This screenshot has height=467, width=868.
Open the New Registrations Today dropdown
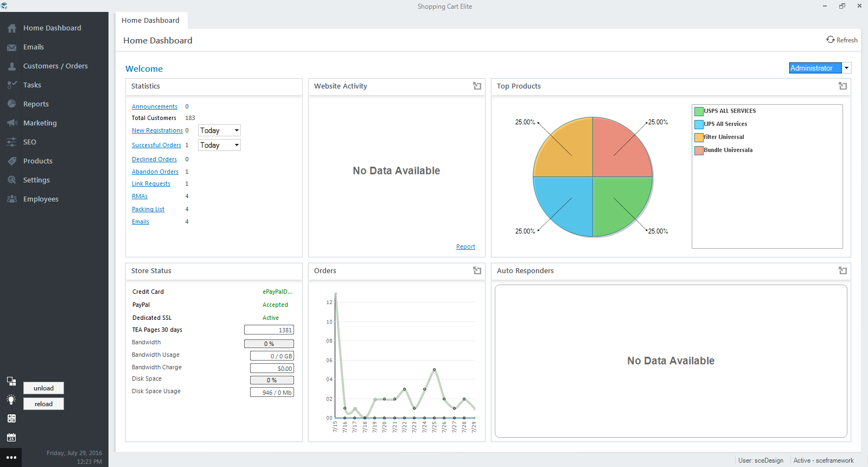click(219, 130)
